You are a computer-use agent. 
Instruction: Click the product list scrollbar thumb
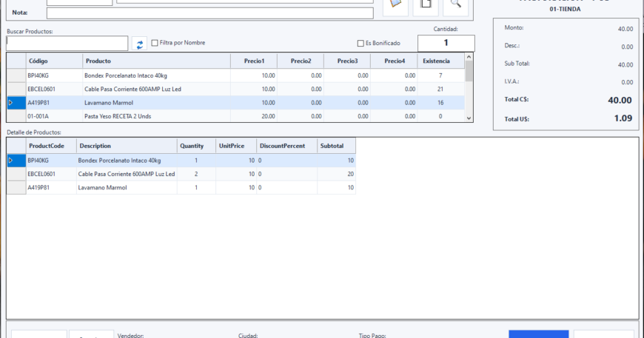[469, 72]
